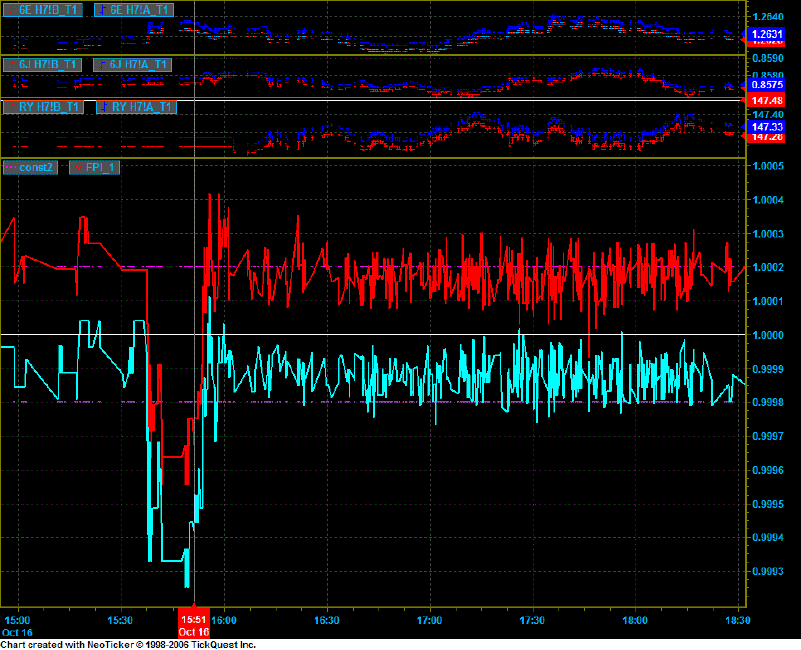Select the blue line-style icon in 6E H7!A_T1 legend
The image size is (801, 650).
click(103, 8)
